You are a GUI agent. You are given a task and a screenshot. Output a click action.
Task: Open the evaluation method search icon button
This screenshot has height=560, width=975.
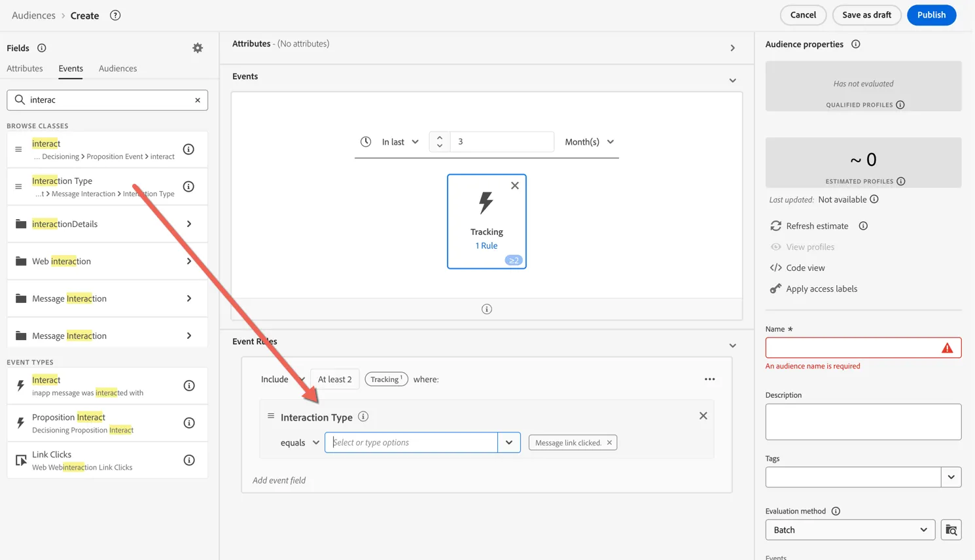coord(951,530)
